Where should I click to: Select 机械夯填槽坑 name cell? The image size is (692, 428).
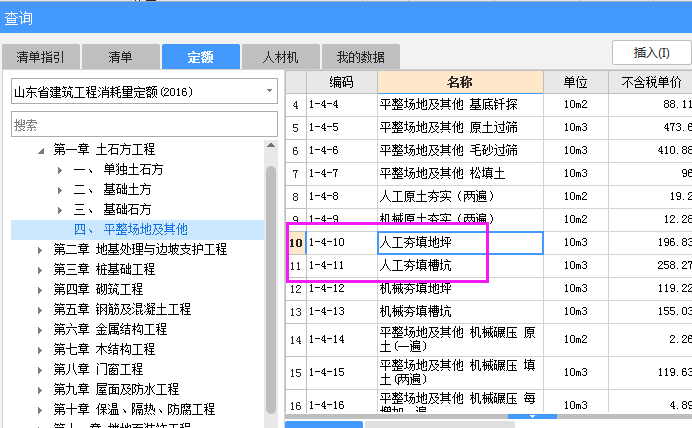coord(460,312)
